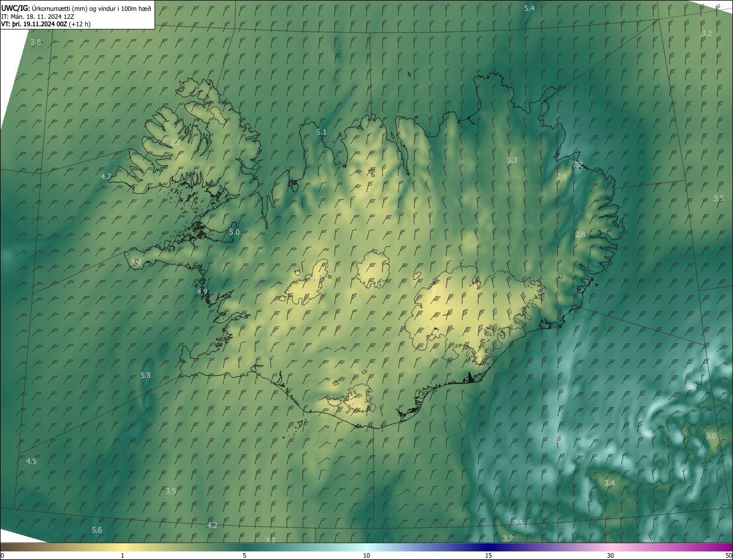Screen dimensions: 733x560
Task: Click the '10' tick on the color scale
Action: [366, 555]
